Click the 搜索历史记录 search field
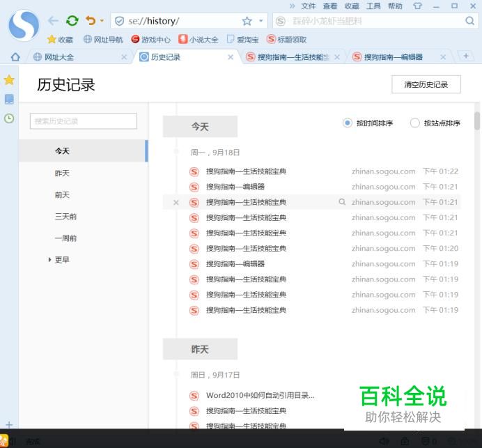 coord(84,121)
